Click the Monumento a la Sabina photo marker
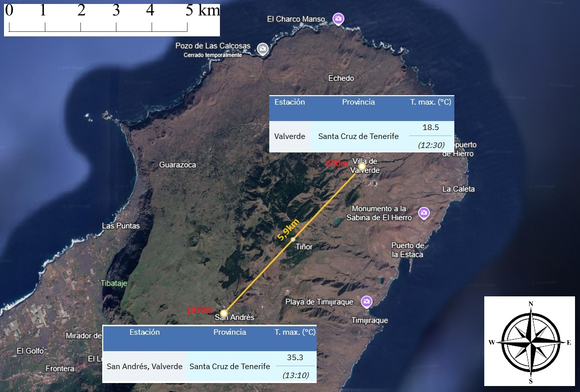The image size is (580, 392). click(424, 213)
